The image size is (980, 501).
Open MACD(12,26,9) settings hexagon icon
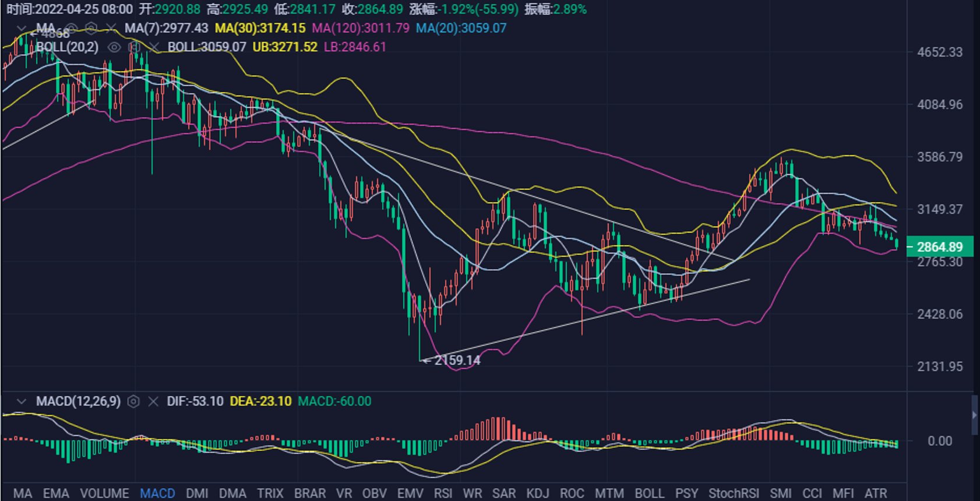[133, 401]
